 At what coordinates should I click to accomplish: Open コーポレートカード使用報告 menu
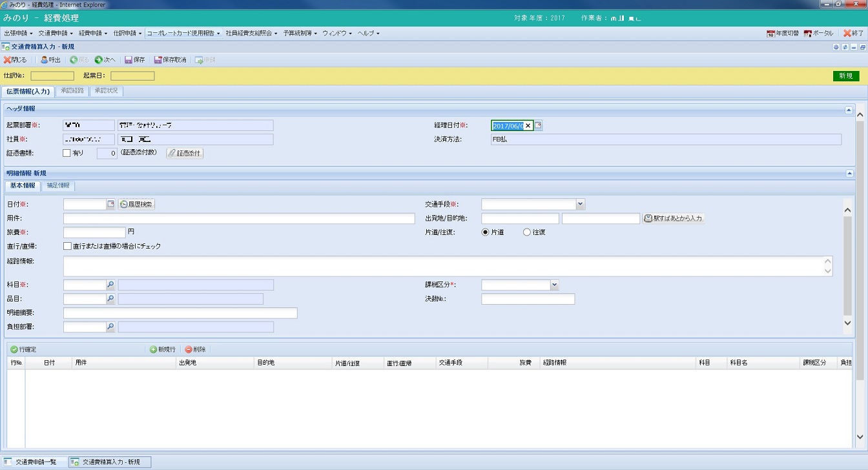183,33
